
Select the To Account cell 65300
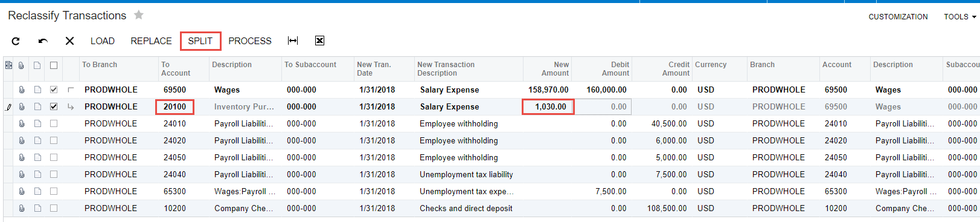coord(184,191)
